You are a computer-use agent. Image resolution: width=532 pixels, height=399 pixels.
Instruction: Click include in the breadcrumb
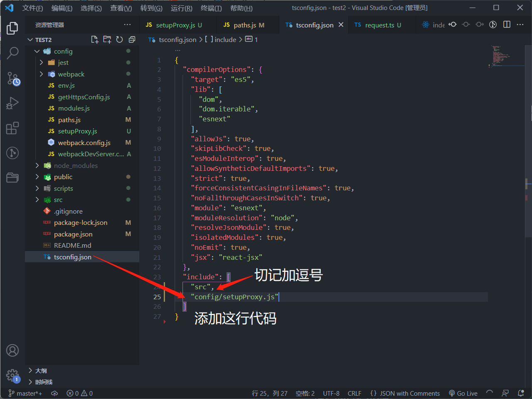click(x=225, y=39)
